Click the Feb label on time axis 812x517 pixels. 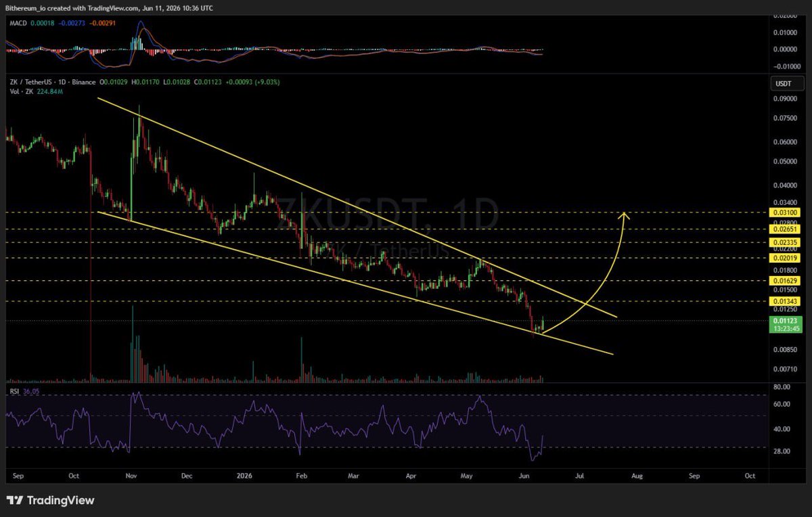(302, 476)
